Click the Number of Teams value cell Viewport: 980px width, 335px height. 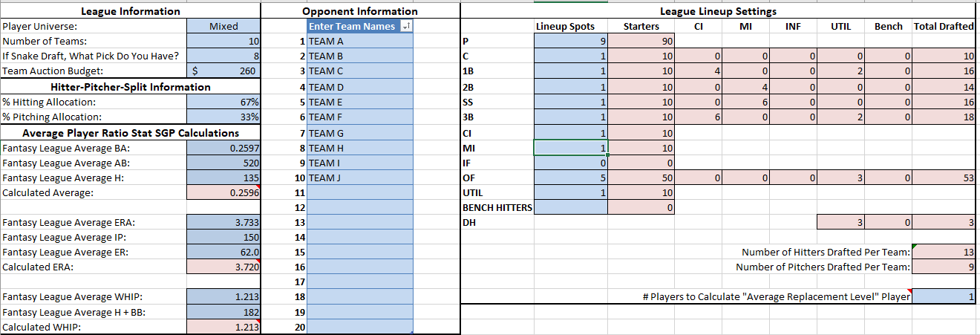pyautogui.click(x=223, y=42)
